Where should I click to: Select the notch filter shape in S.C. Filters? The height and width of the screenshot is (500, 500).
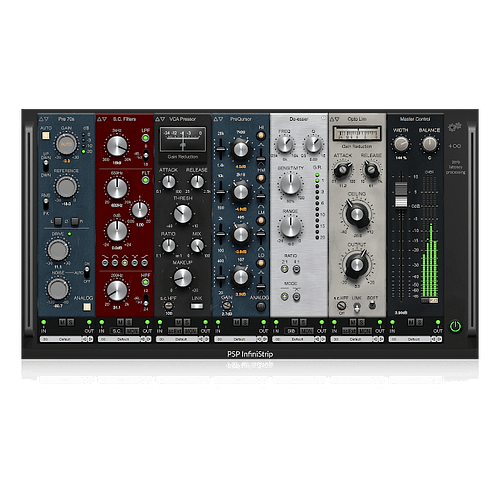click(x=135, y=263)
